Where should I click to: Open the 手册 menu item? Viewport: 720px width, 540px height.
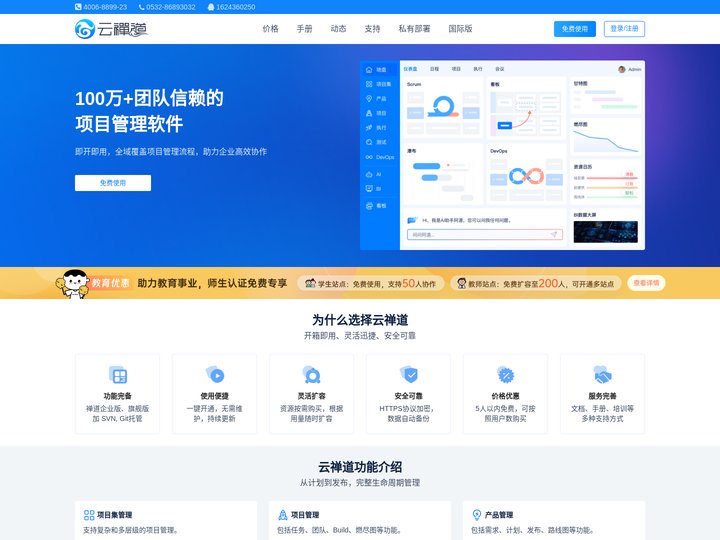pyautogui.click(x=304, y=28)
